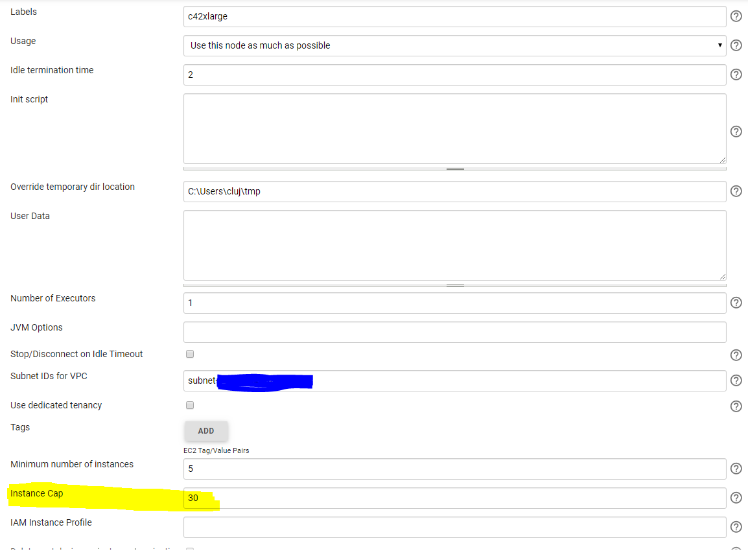Screen dimensions: 748x560
Task: Focus the Idle termination time field
Action: (454, 75)
